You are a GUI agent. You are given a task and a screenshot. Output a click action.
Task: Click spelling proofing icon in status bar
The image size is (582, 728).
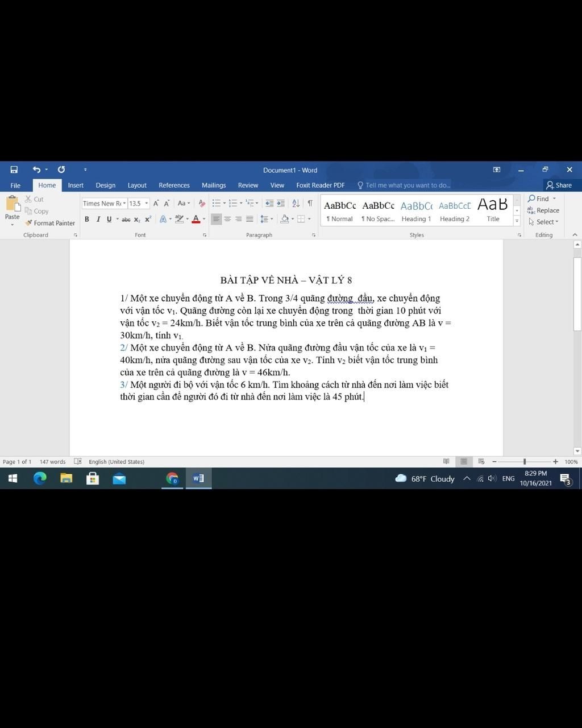pos(78,461)
